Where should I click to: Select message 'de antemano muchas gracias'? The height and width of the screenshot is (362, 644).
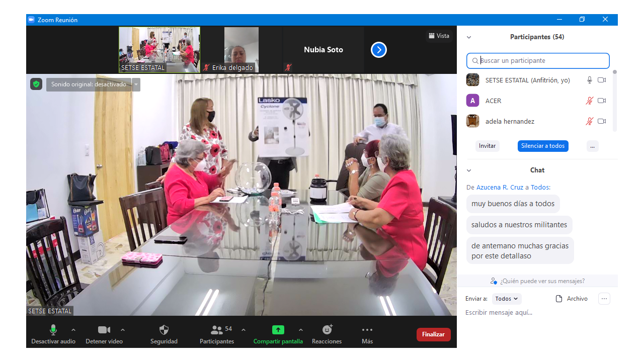pyautogui.click(x=520, y=251)
